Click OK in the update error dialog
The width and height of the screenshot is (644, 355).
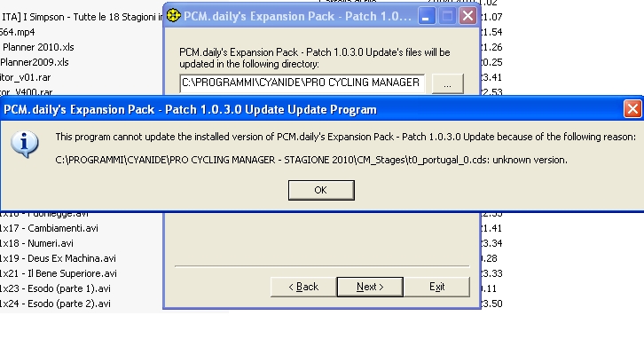[x=320, y=190]
